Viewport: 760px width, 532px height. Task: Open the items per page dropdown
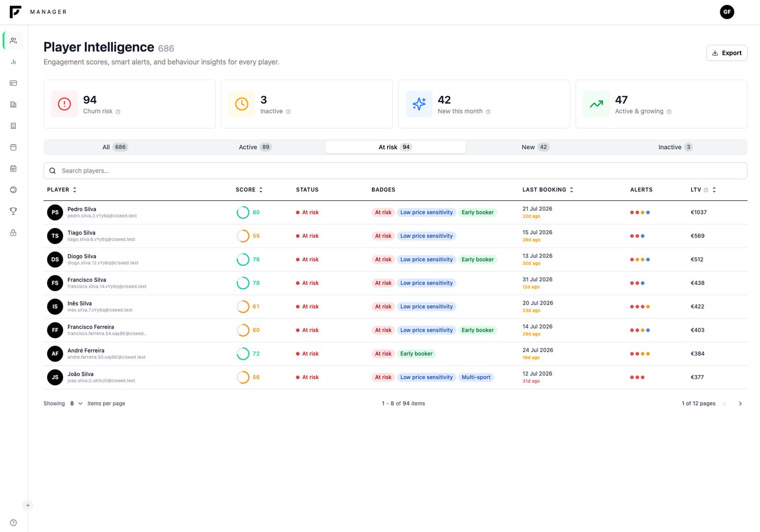tap(76, 404)
